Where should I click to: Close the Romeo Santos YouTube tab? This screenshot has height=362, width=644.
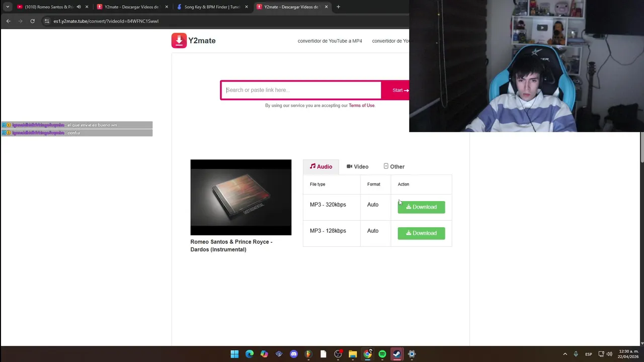87,7
